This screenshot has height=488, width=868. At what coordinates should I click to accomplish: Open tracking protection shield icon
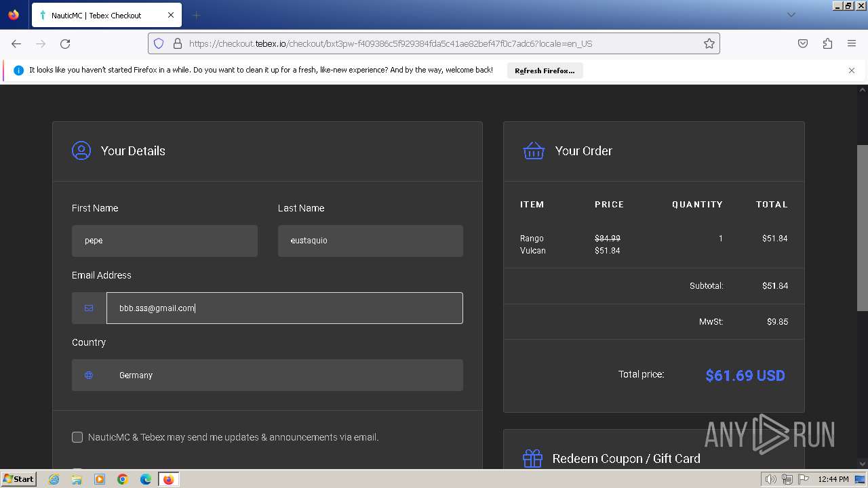[159, 43]
